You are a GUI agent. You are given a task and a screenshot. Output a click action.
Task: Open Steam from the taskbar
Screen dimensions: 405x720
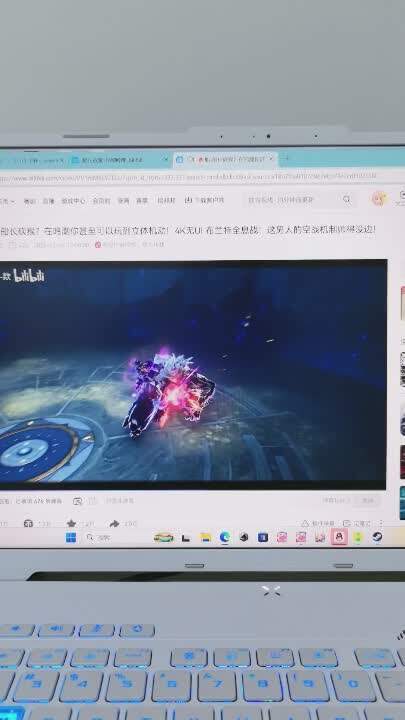click(377, 536)
